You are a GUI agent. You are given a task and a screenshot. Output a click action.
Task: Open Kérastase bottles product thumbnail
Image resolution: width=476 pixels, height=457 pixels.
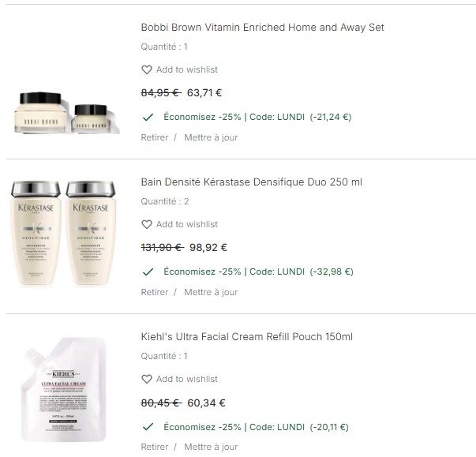click(63, 233)
